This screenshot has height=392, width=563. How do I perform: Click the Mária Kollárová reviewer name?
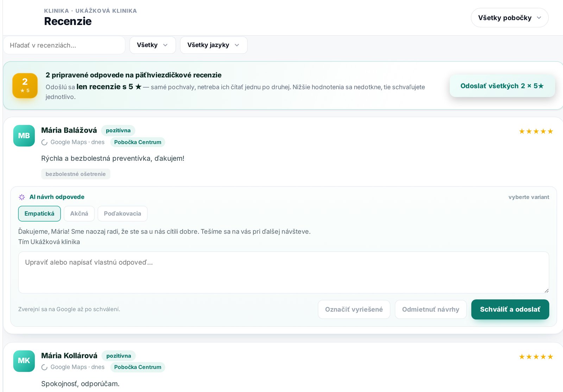click(x=69, y=356)
